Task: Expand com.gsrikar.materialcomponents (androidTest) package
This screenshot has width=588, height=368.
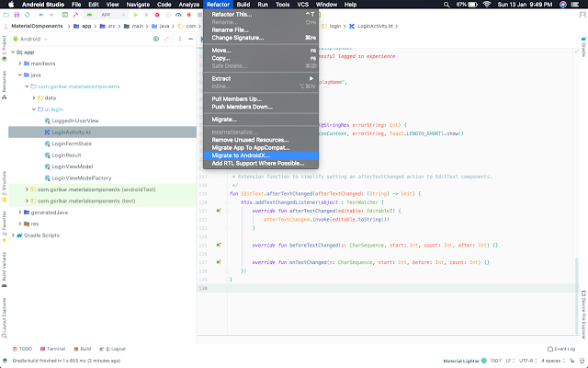Action: coord(27,190)
